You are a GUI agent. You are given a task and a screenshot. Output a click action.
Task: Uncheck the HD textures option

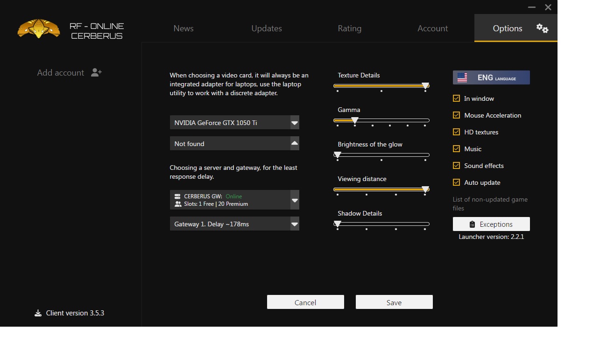point(457,132)
